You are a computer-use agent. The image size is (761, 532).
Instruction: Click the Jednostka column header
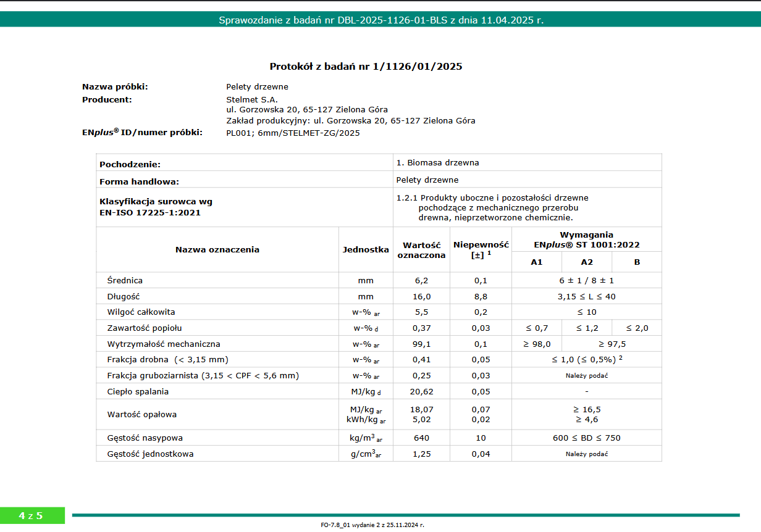click(366, 250)
